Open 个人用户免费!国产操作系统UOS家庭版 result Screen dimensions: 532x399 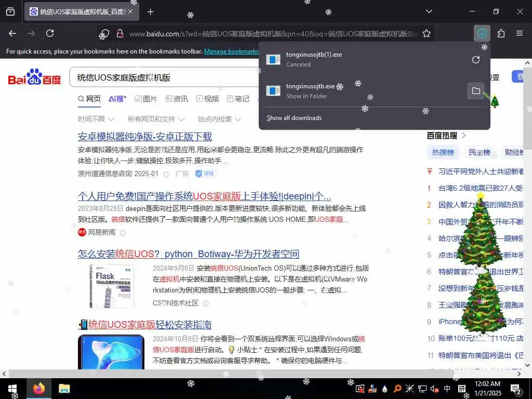click(204, 196)
